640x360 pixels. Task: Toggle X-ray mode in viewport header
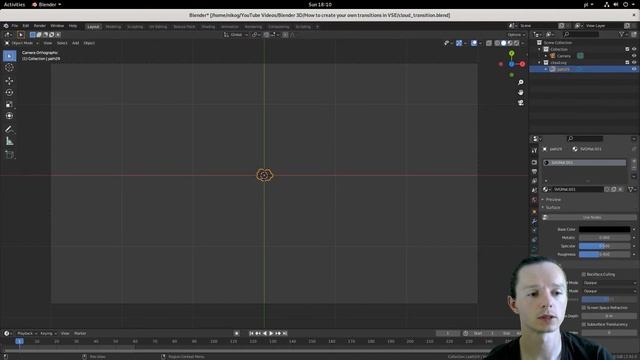click(x=489, y=43)
